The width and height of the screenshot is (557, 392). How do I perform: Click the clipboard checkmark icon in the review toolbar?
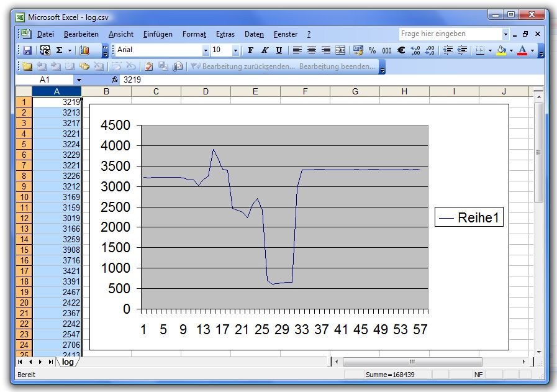[149, 66]
